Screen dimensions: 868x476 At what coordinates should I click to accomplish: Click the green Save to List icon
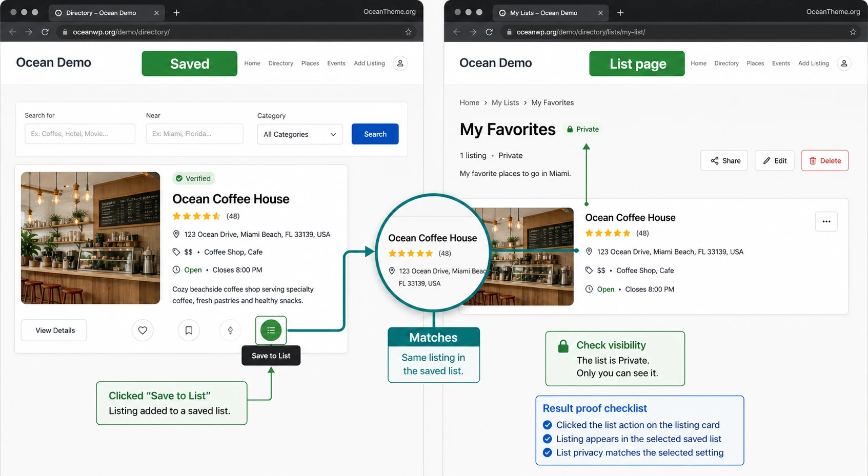(271, 330)
